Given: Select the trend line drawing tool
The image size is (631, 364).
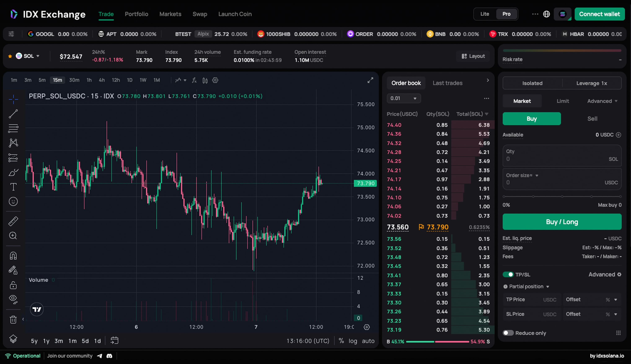Looking at the screenshot, I should (x=13, y=114).
